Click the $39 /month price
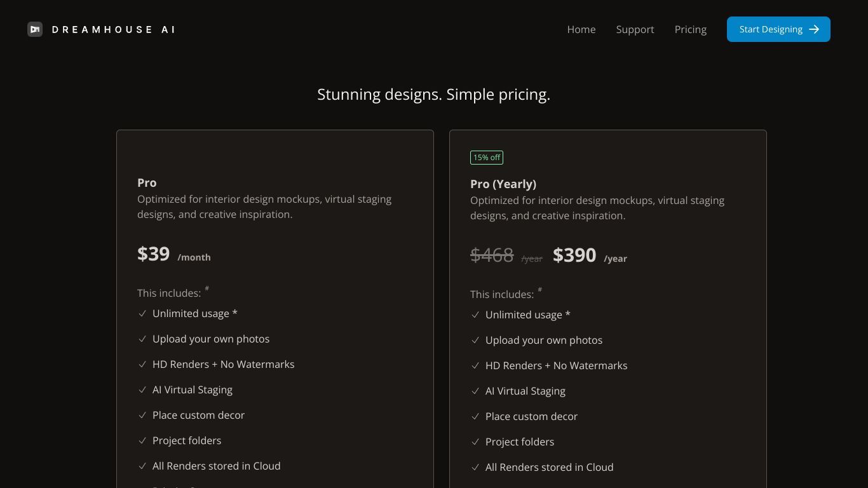868x488 pixels. click(174, 254)
